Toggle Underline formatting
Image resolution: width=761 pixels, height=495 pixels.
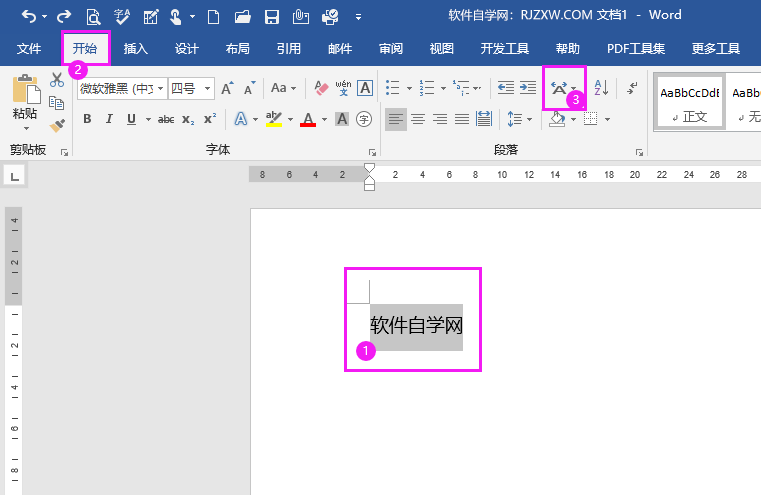click(131, 119)
